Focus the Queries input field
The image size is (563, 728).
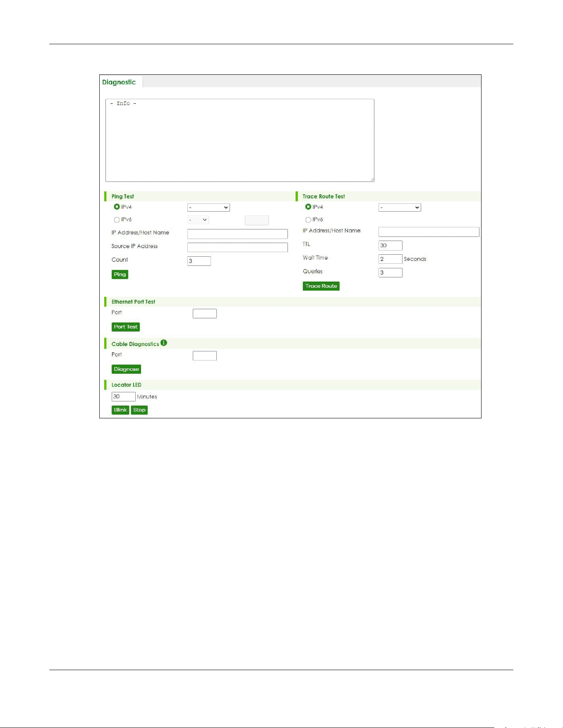pos(390,272)
